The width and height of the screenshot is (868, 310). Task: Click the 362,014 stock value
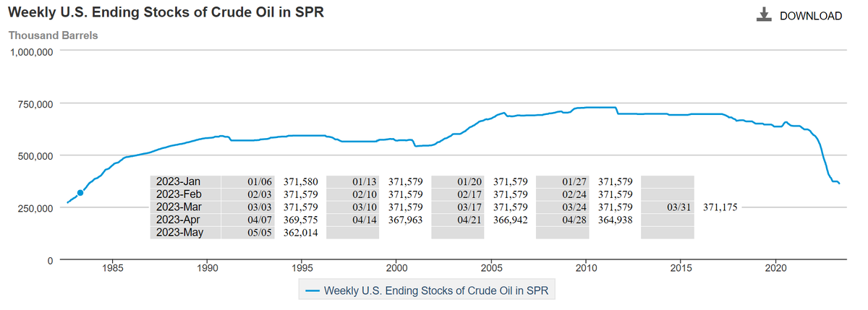pos(300,233)
